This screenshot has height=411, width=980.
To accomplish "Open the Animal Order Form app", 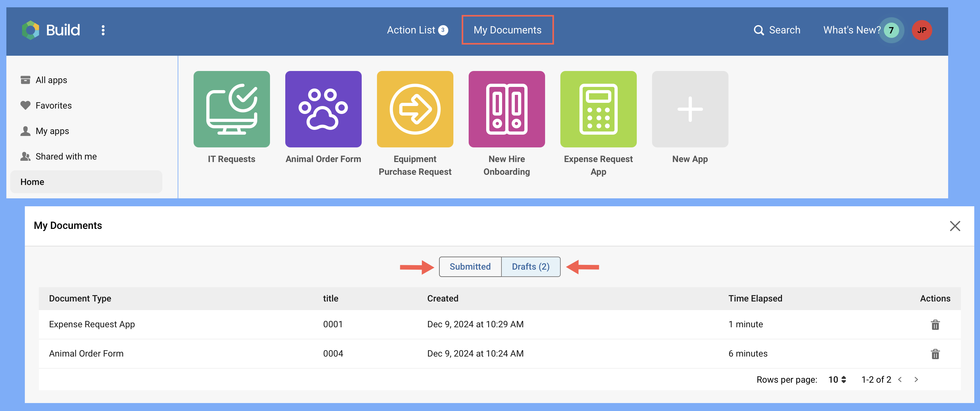I will coord(323,109).
